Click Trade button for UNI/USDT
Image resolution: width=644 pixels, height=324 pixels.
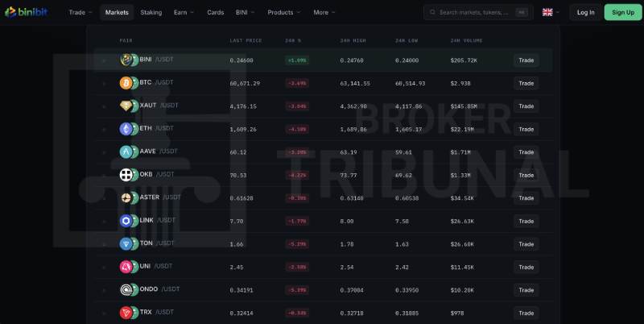click(x=526, y=268)
